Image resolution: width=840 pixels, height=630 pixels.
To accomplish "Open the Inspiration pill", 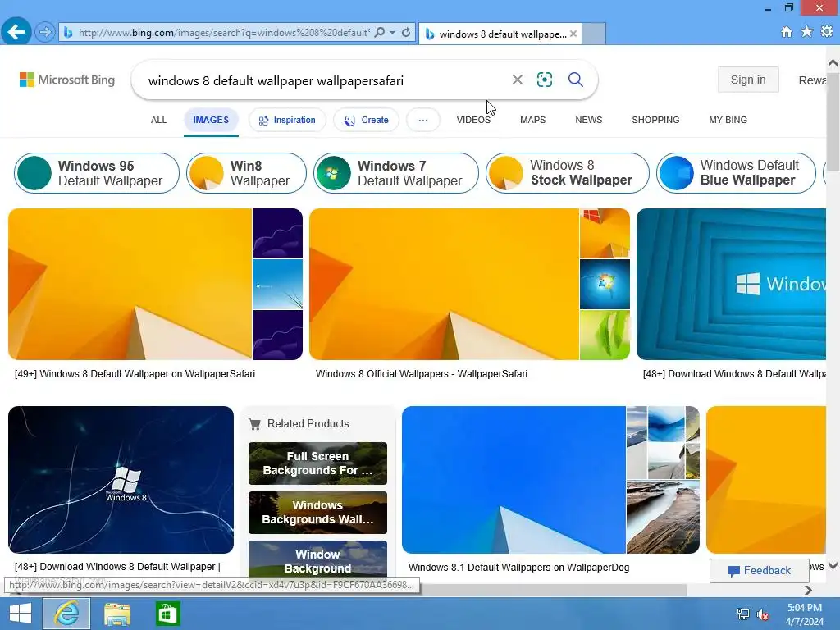I will click(287, 120).
